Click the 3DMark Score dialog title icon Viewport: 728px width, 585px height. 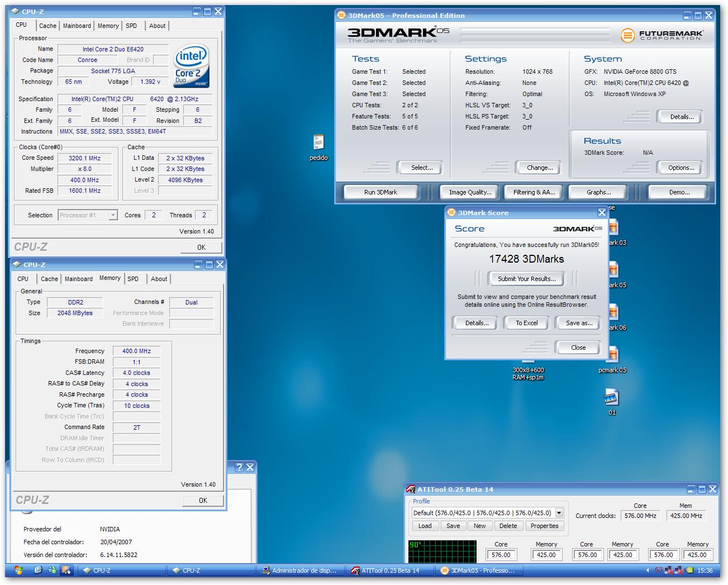451,213
